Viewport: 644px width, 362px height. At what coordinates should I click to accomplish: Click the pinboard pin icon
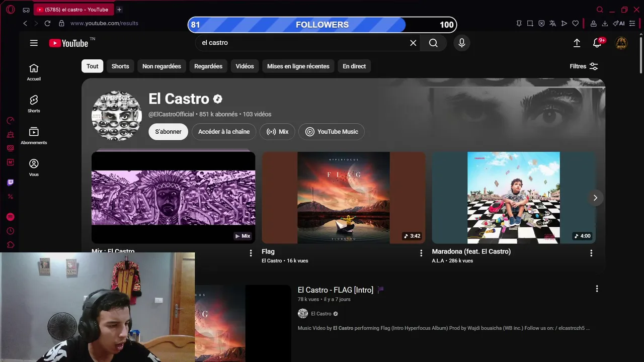click(x=519, y=23)
